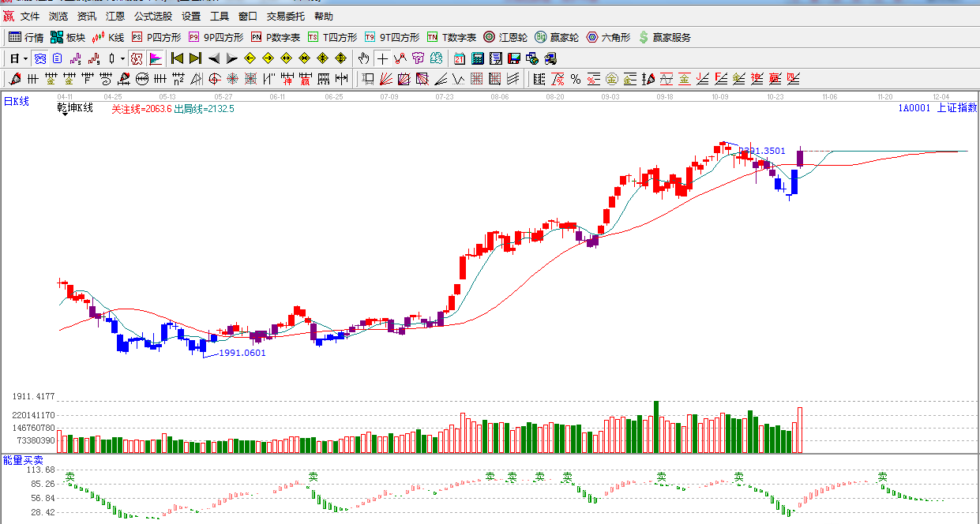Click the calendar date icon in toolbar
The width and height of the screenshot is (980, 524).
460,58
